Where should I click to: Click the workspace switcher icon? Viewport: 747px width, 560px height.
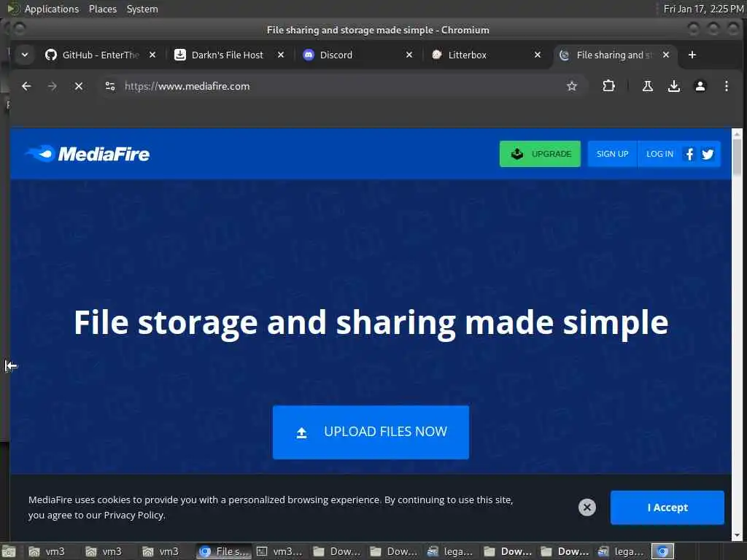662,551
